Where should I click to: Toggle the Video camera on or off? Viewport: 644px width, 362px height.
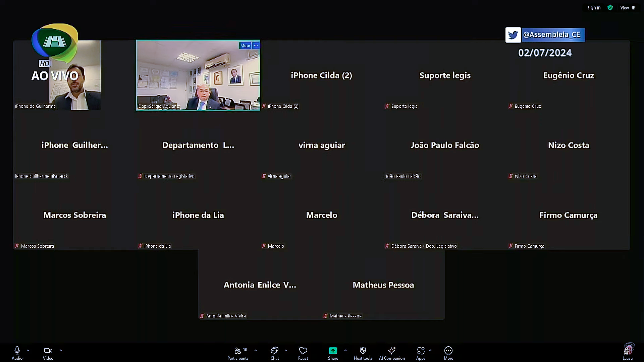pyautogui.click(x=48, y=351)
